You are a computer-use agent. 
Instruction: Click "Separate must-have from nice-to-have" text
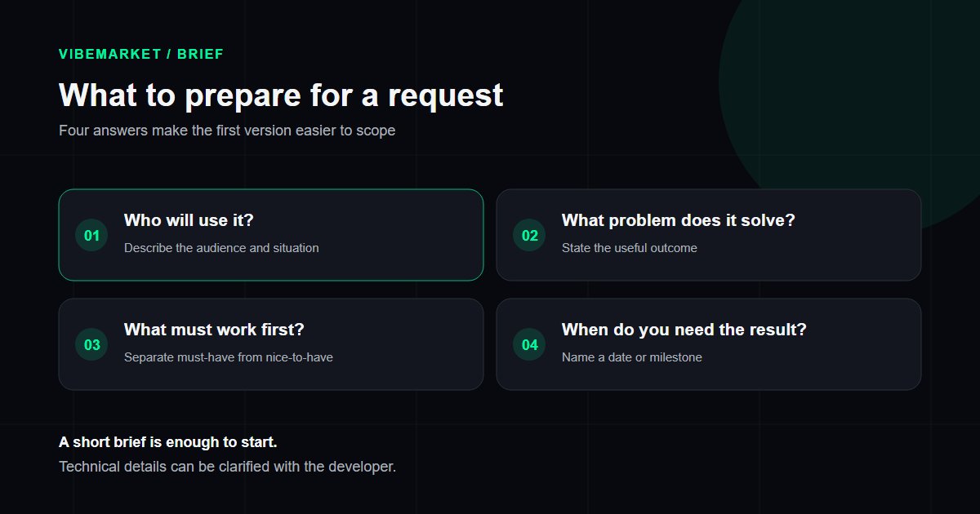click(229, 357)
